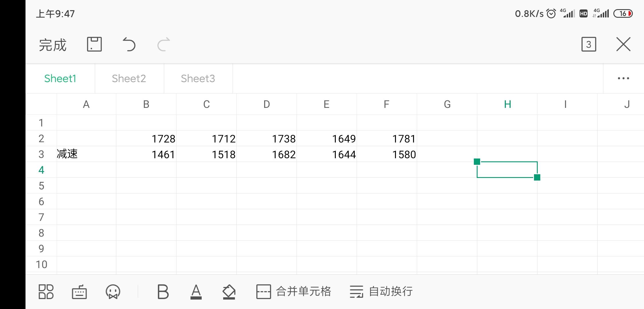Screen dimensions: 644x309
Task: Show the keyboard from the bottom toolbar
Action: [x=79, y=292]
